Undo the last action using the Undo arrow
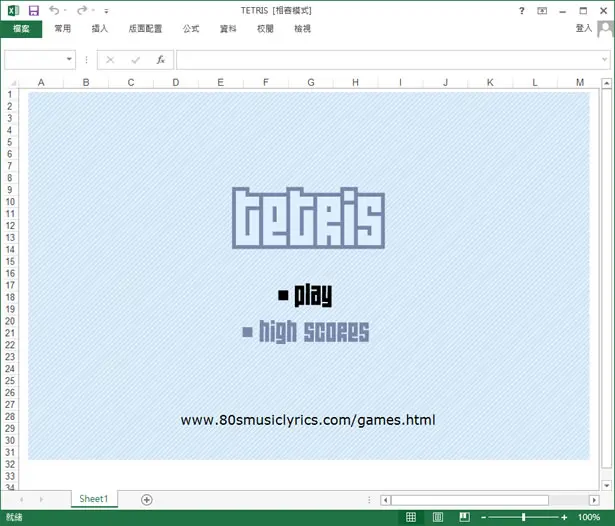The image size is (615, 526). (x=54, y=11)
